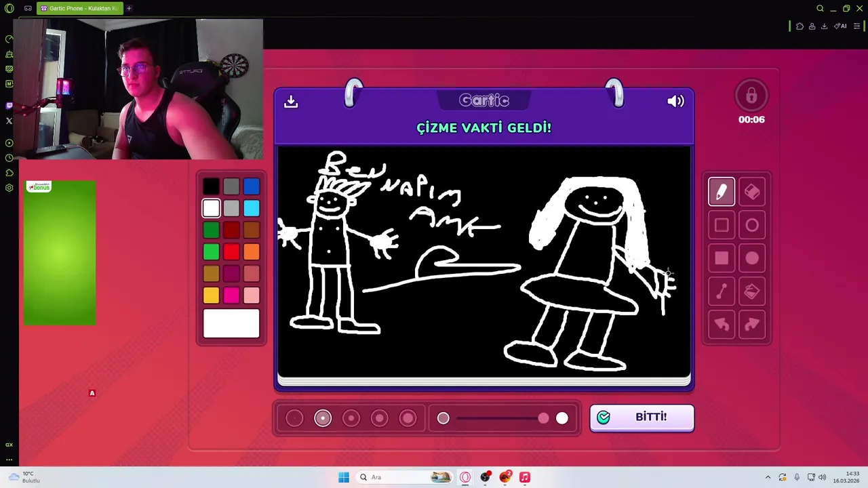This screenshot has height=488, width=868.
Task: Open Opera sidebar history clock
Action: 9,158
